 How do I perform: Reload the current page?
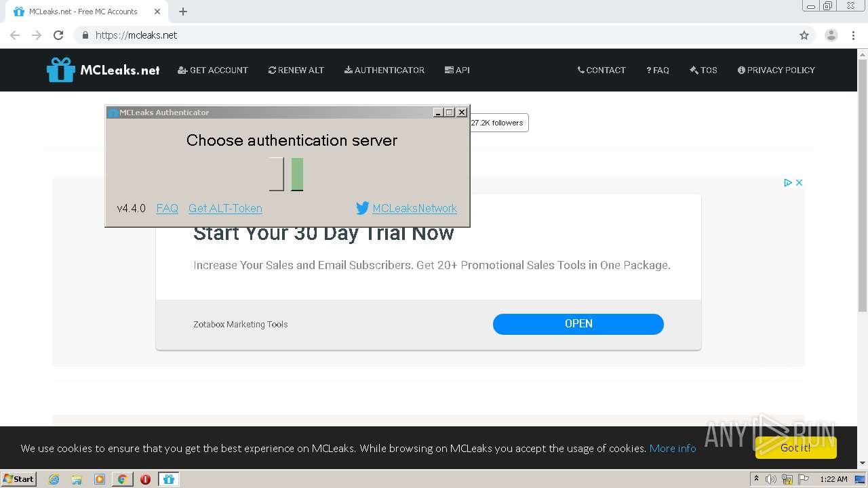tap(58, 35)
